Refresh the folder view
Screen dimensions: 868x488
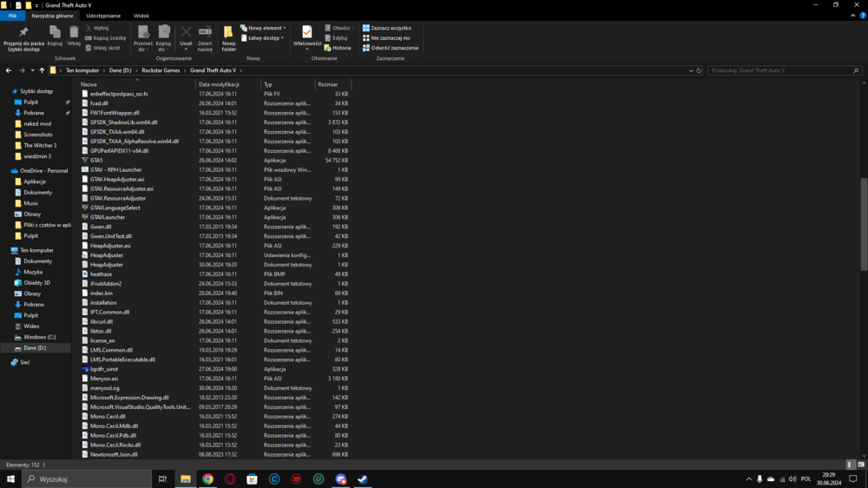point(699,70)
